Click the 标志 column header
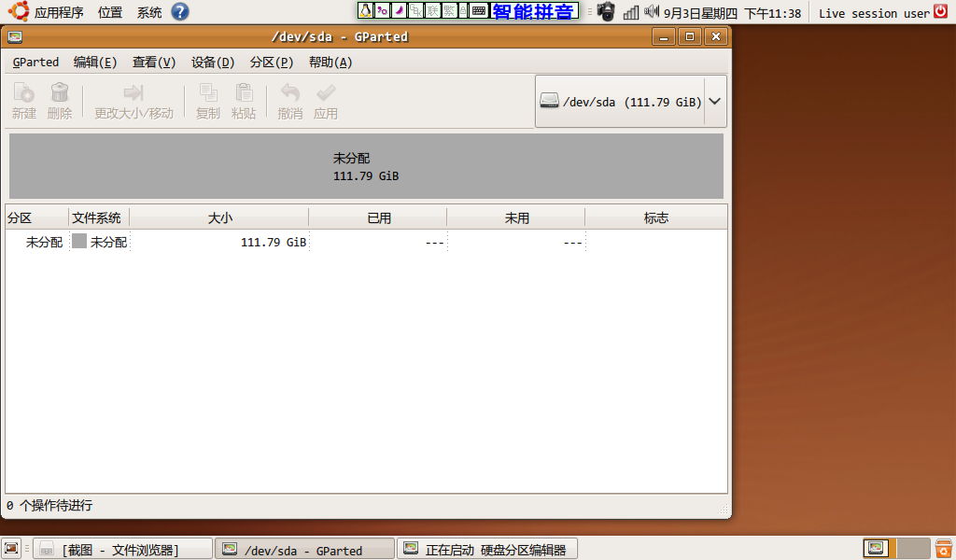Screen dimensions: 956x560 (656, 217)
